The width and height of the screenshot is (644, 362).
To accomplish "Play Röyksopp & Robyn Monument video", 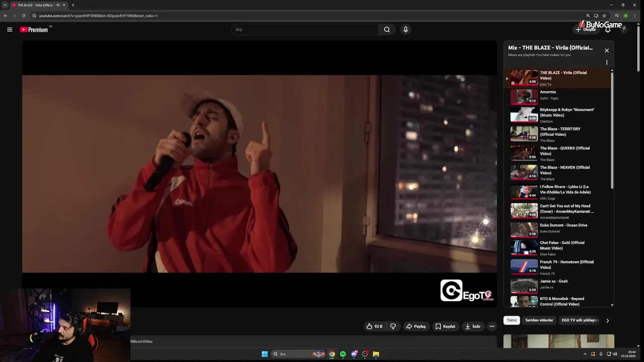I will tap(557, 115).
